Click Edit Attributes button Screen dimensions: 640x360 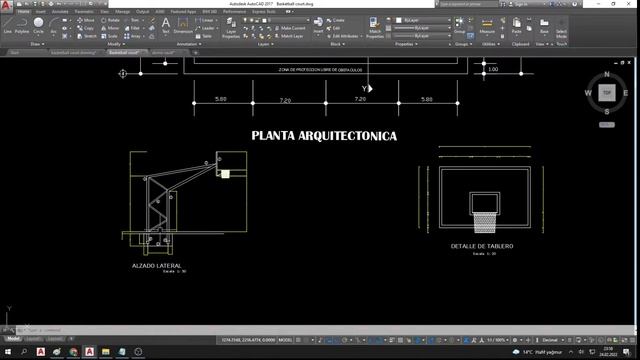coord(343,36)
